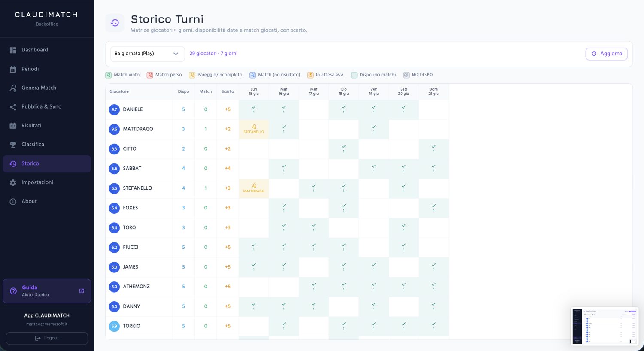The width and height of the screenshot is (644, 351).
Task: Click the Storico Turni history header icon
Action: 115,23
